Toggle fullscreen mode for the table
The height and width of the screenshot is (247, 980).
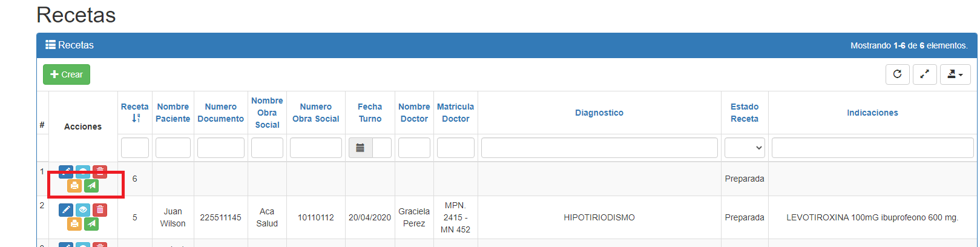point(924,74)
